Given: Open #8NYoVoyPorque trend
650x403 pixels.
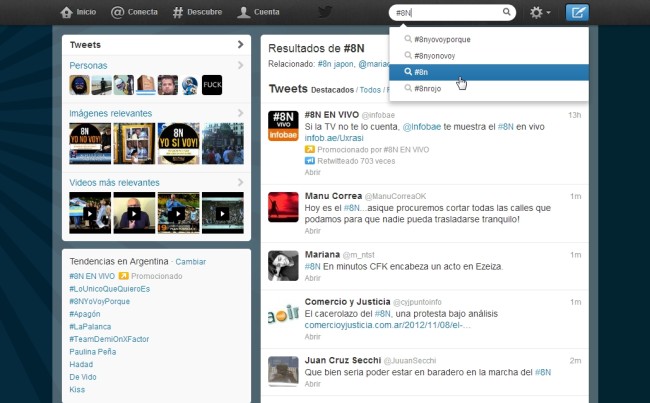Looking at the screenshot, I should pyautogui.click(x=99, y=301).
